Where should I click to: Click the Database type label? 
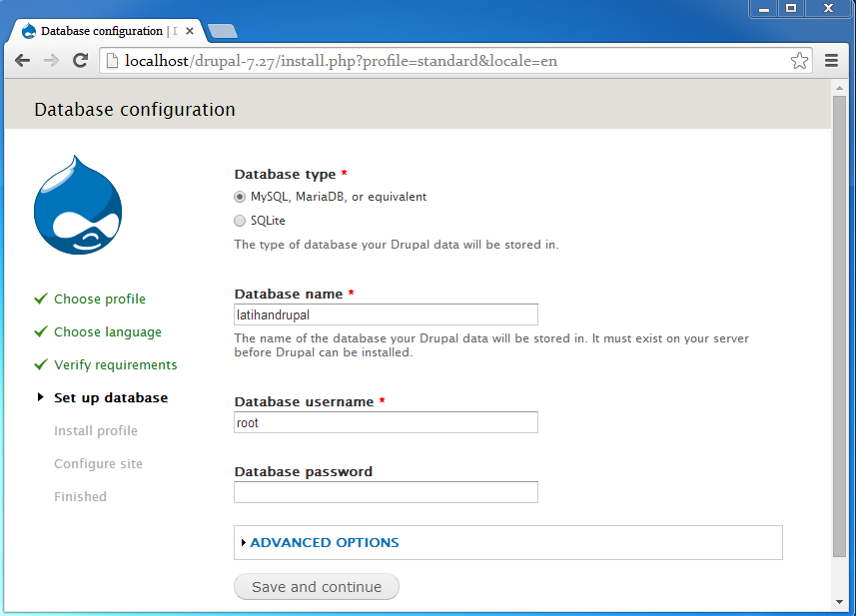pyautogui.click(x=285, y=174)
